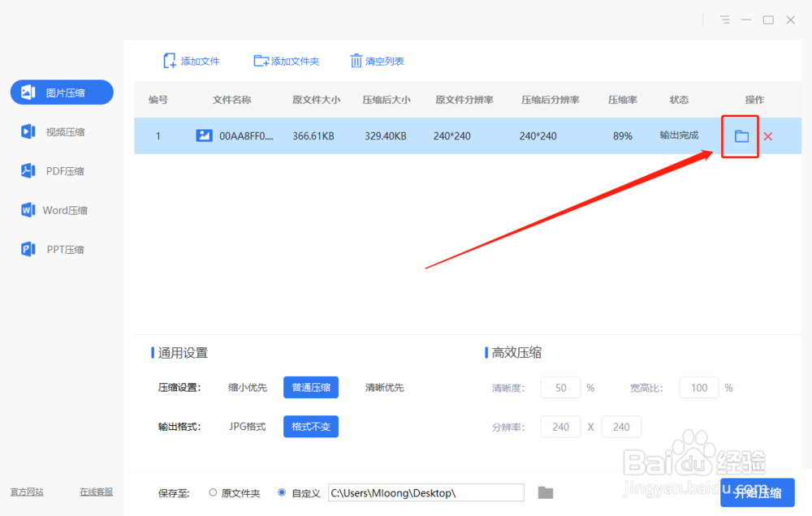Click 清空列表 to clear the list
Image resolution: width=812 pixels, height=516 pixels.
coord(376,60)
